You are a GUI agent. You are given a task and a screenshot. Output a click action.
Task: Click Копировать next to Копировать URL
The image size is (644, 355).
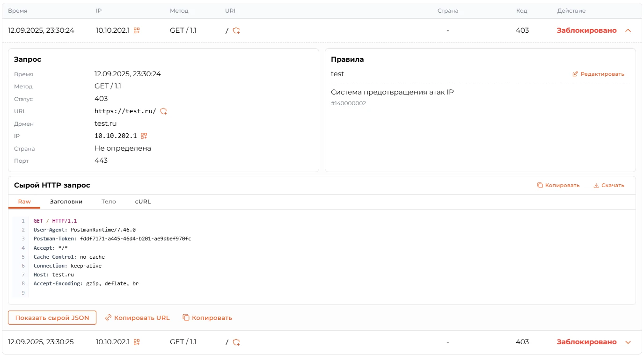[x=207, y=318]
